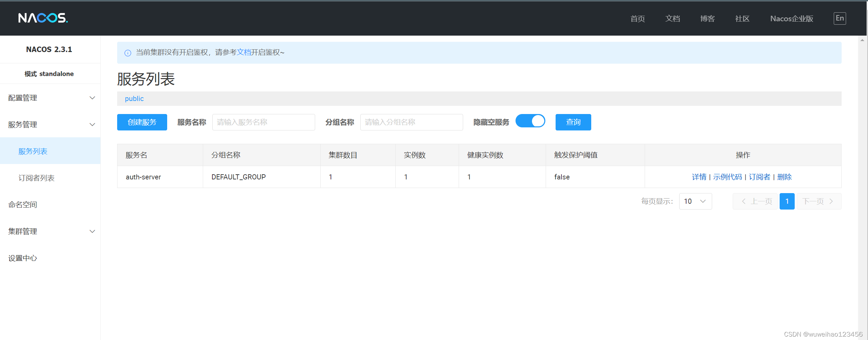Open the 社区 top navigation link
The height and width of the screenshot is (340, 868).
742,18
